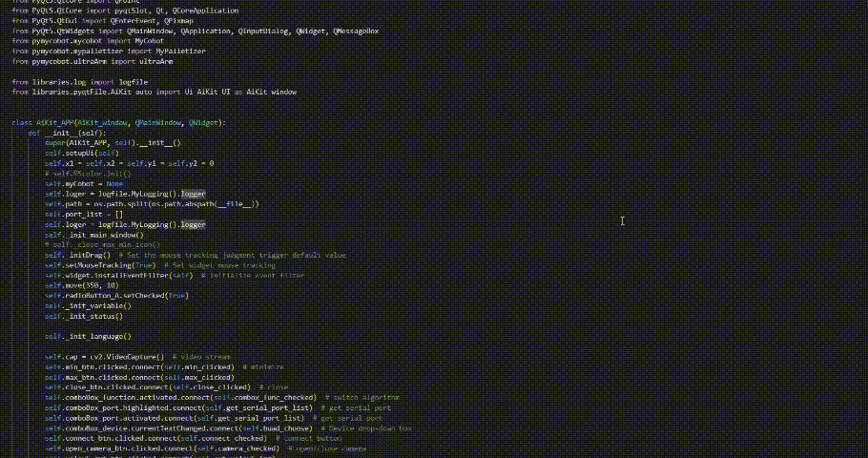Click the "self.x1 = self.x2" assignment line
The image size is (868, 458).
click(129, 163)
